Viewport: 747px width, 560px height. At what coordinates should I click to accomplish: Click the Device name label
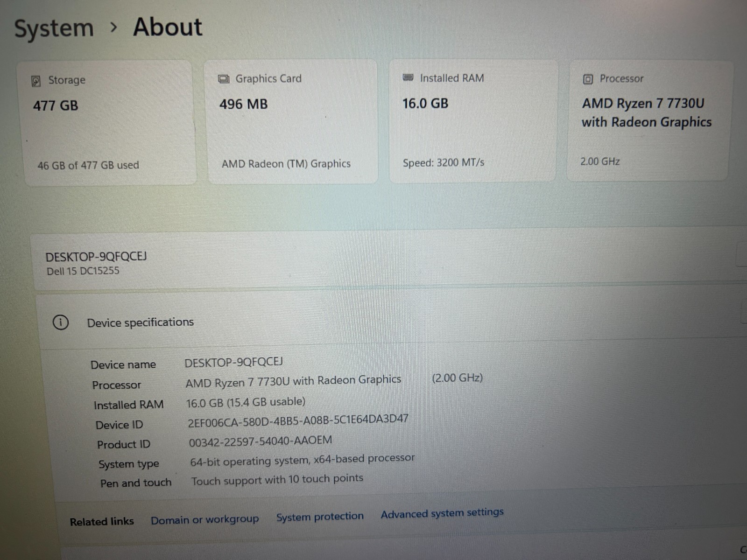click(x=123, y=364)
